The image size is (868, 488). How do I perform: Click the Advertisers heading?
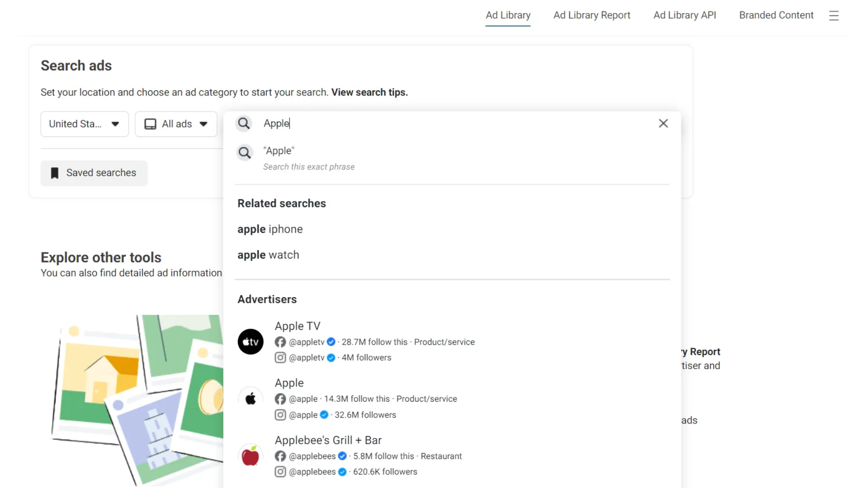tap(267, 299)
